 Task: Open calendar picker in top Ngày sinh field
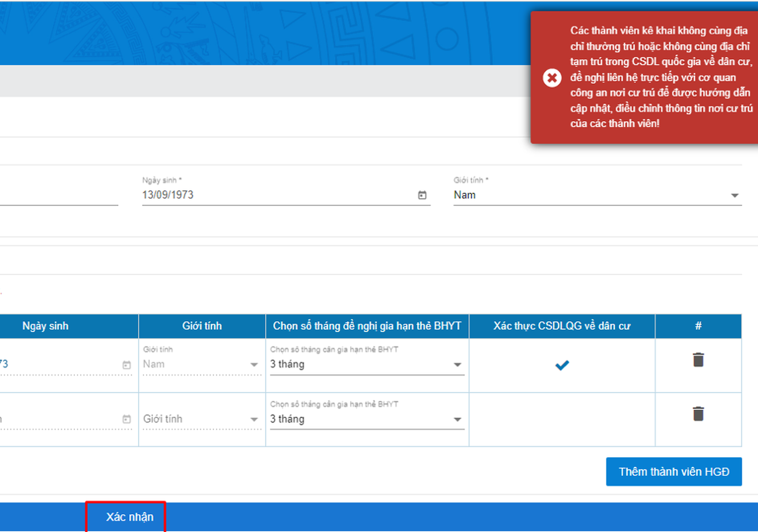[422, 195]
